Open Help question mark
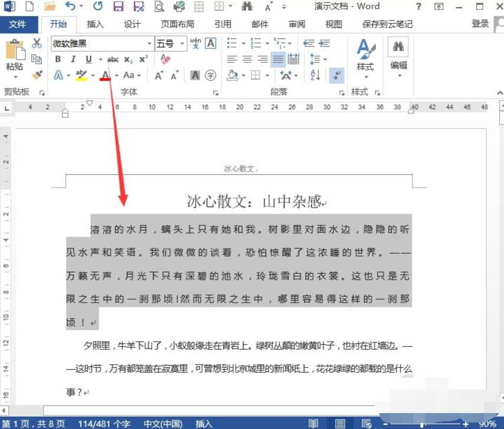 pos(418,6)
